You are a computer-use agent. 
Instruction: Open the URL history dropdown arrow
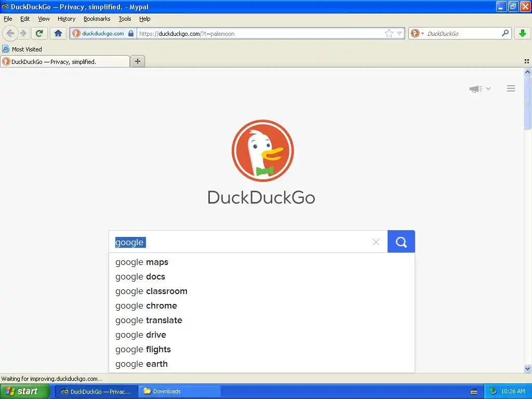point(400,33)
